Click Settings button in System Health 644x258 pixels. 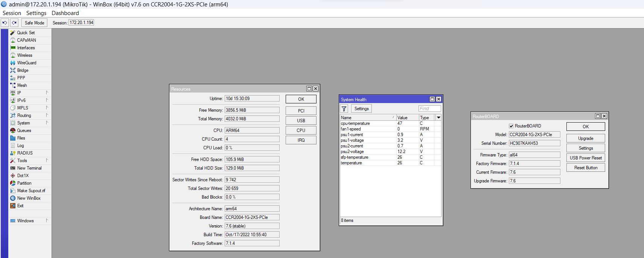click(362, 109)
